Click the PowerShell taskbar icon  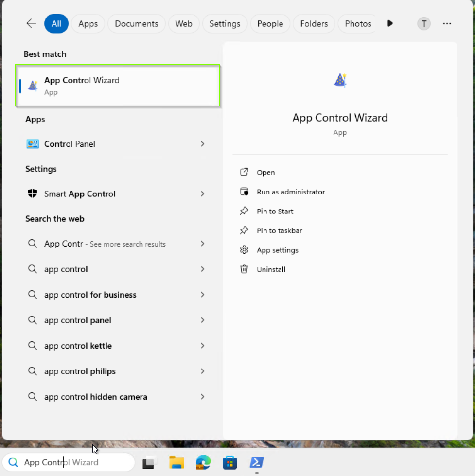[257, 462]
